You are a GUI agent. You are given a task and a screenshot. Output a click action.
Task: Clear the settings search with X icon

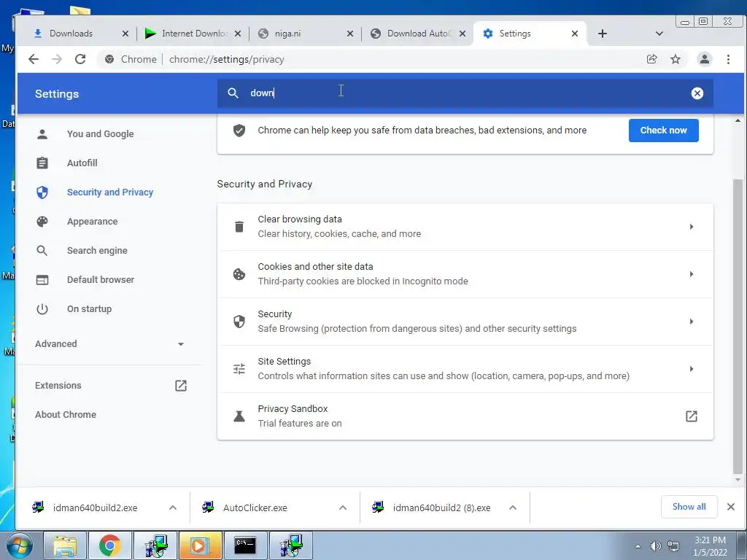pyautogui.click(x=697, y=93)
